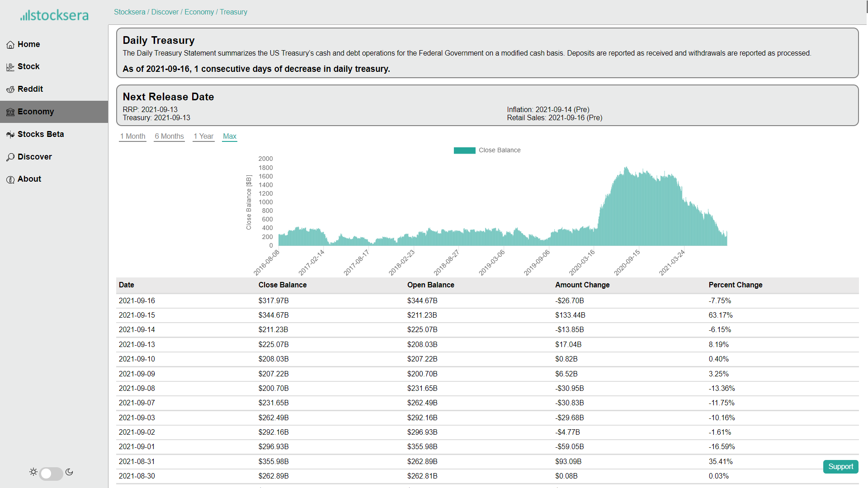Toggle the dark mode switch

point(51,473)
